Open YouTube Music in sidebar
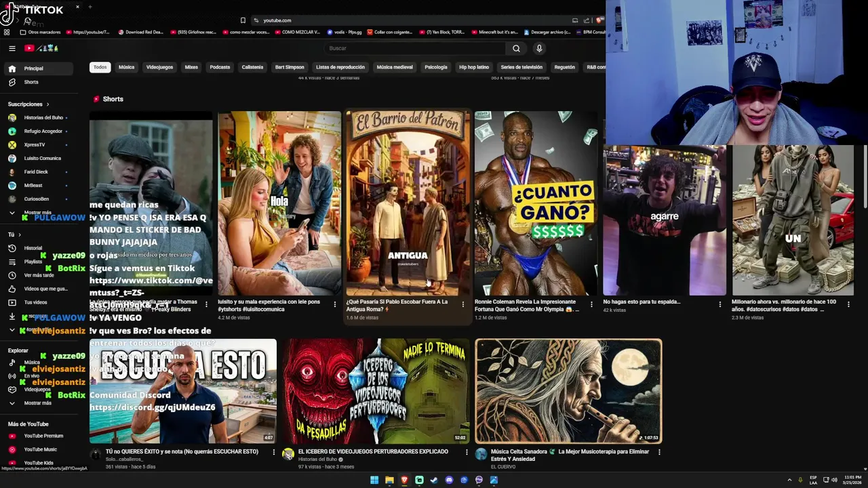This screenshot has height=488, width=868. (x=39, y=449)
